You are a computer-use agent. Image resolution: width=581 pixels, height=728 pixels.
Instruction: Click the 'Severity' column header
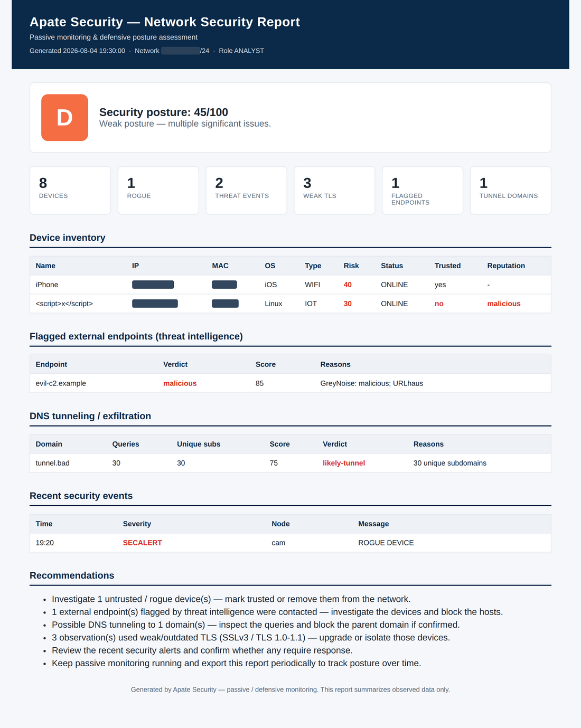click(x=137, y=524)
